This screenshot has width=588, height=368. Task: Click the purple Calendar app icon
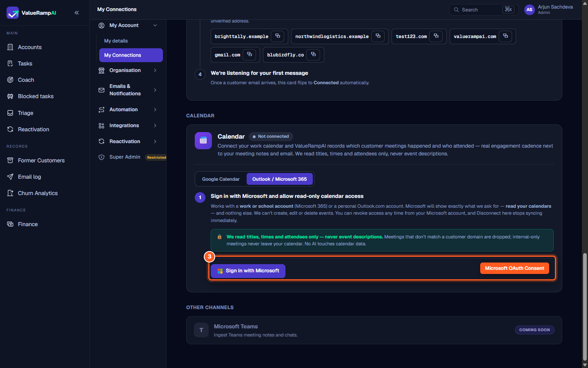(x=203, y=141)
